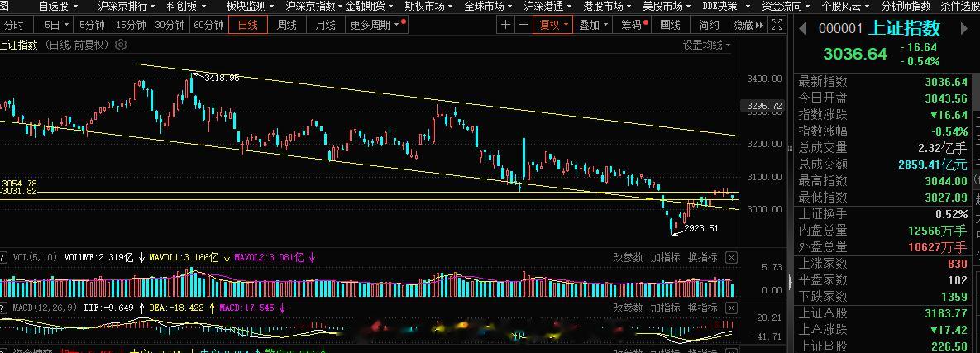The width and height of the screenshot is (980, 353).
Task: Open the 个股风云 menu
Action: tap(846, 7)
